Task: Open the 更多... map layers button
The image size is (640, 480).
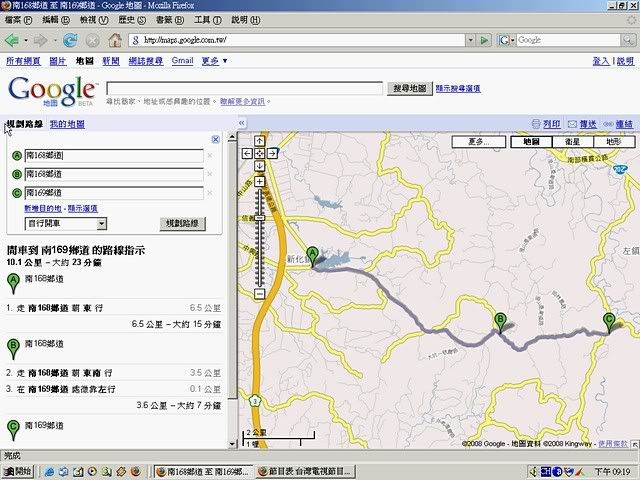Action: pos(479,142)
